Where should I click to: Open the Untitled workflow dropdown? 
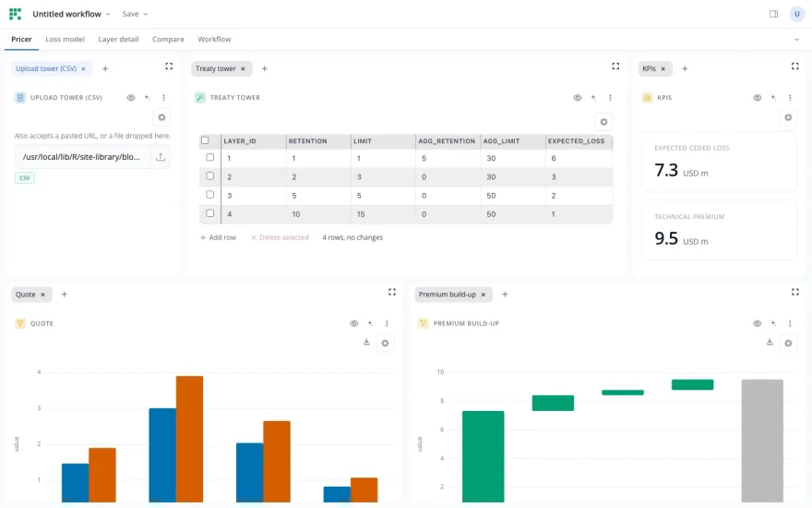click(71, 14)
